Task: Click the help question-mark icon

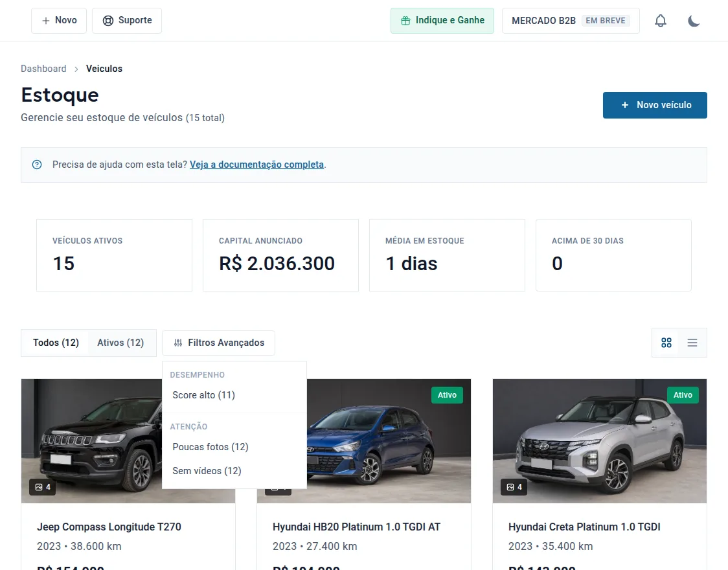Action: click(x=37, y=165)
